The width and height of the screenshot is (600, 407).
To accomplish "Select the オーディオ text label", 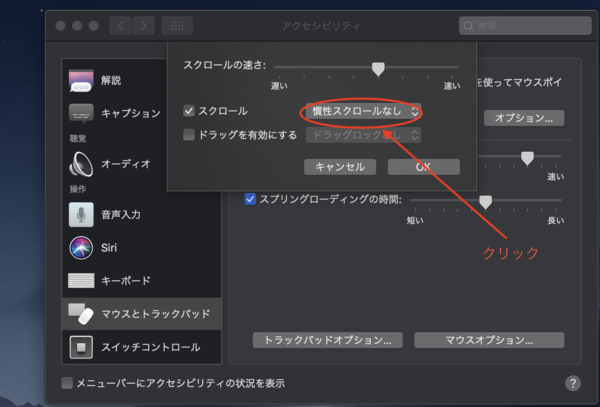I will (126, 164).
